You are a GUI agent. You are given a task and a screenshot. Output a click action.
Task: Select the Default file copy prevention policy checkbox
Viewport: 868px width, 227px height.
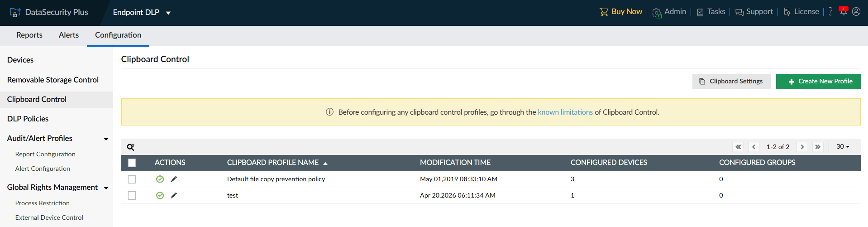tap(132, 179)
